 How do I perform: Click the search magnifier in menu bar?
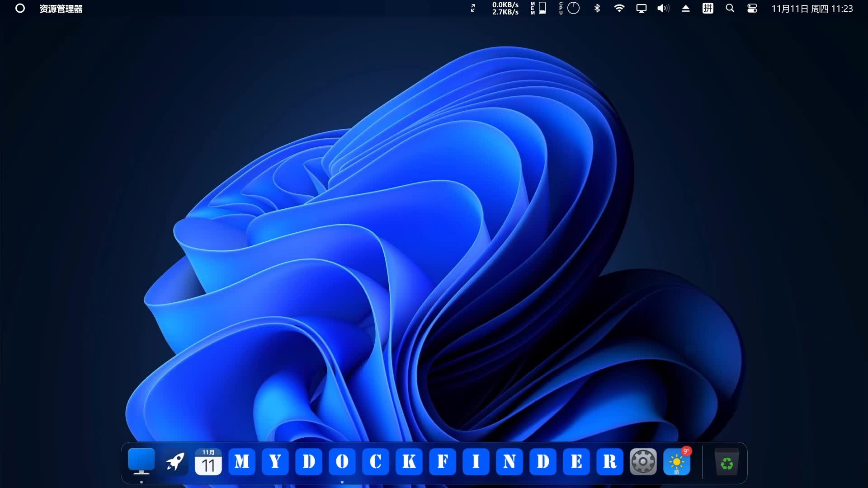click(730, 8)
